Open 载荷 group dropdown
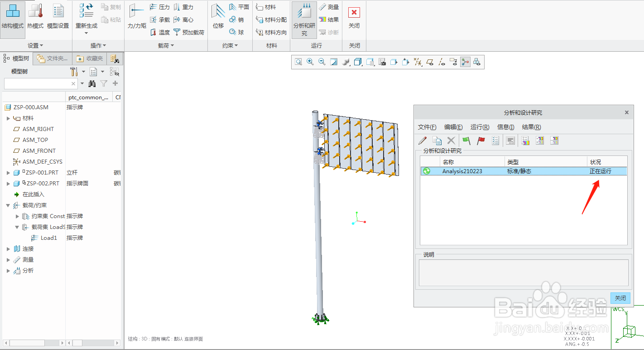644x350 pixels. (166, 45)
